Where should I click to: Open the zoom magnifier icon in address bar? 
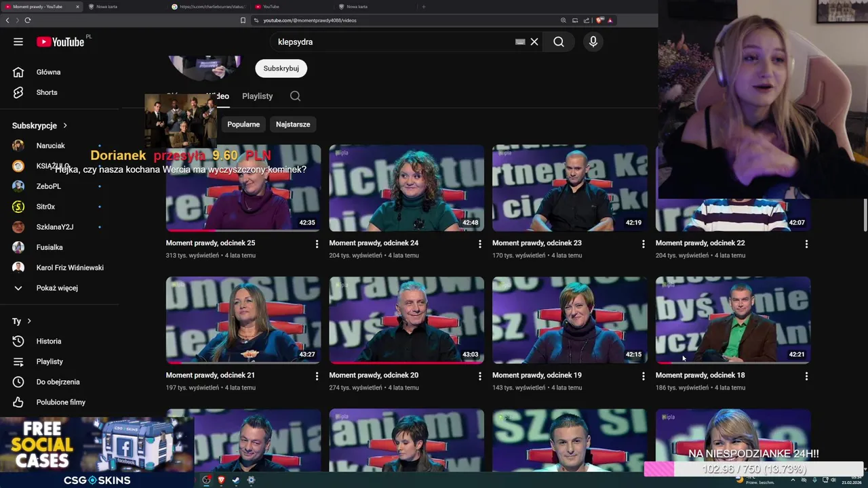click(x=563, y=20)
